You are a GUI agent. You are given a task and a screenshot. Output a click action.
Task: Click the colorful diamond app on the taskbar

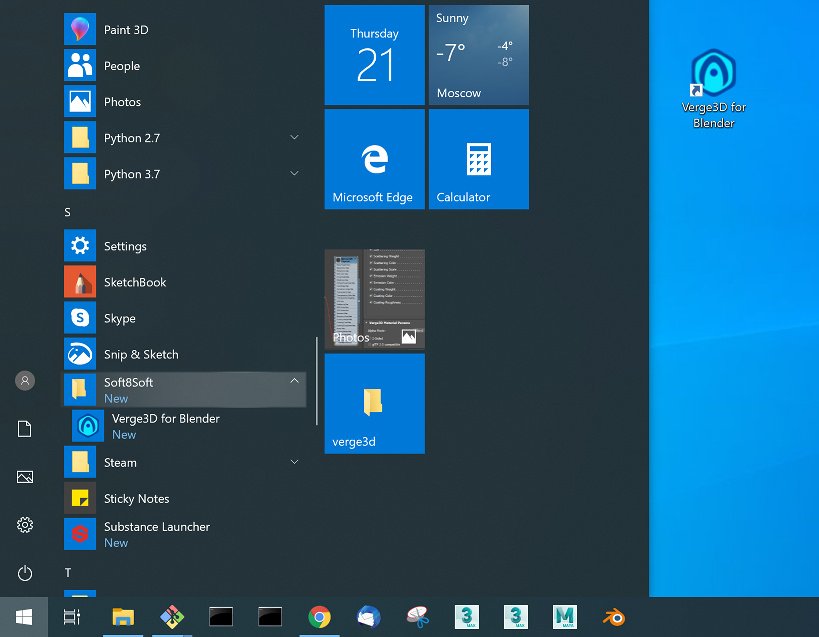[172, 617]
